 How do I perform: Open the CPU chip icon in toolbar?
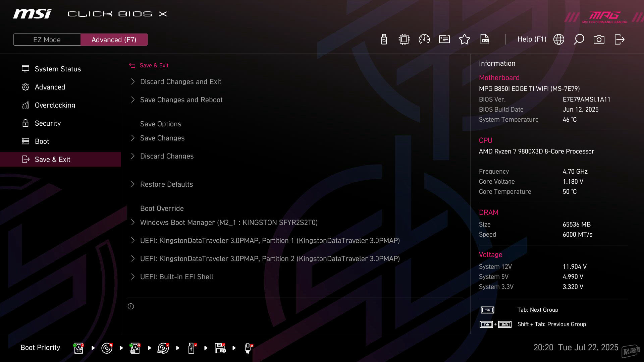coord(404,40)
